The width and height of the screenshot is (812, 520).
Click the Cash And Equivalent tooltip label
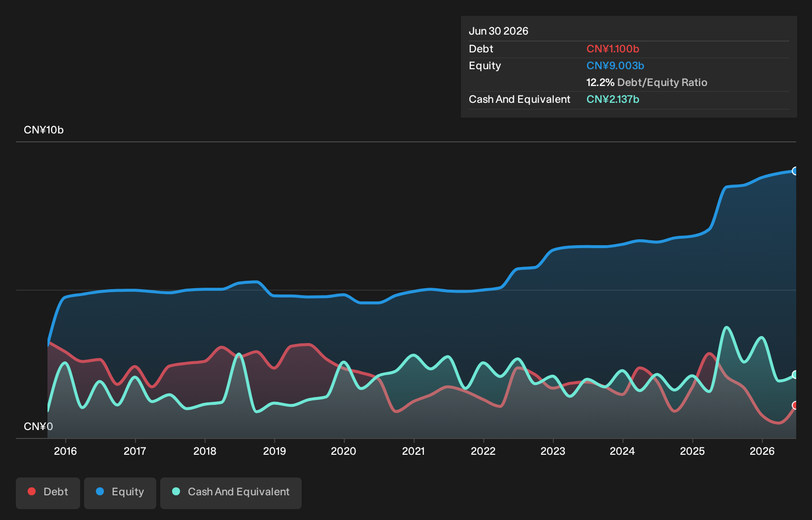pyautogui.click(x=519, y=99)
